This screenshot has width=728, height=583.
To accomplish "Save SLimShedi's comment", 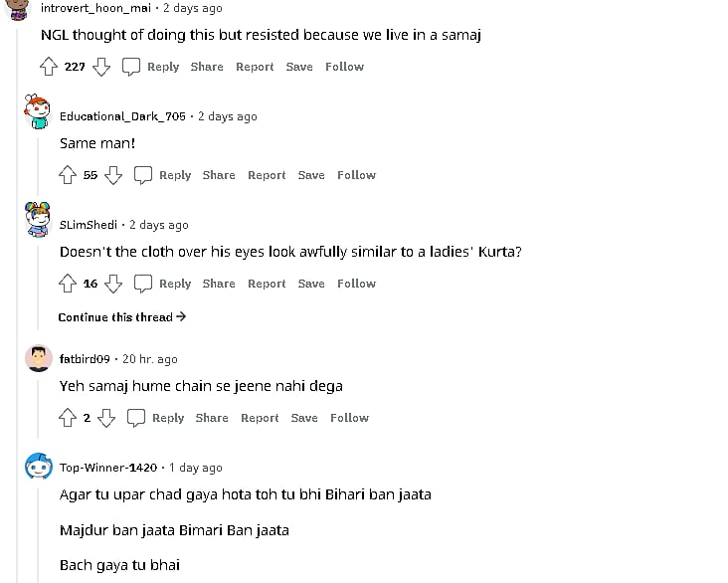I will [311, 284].
